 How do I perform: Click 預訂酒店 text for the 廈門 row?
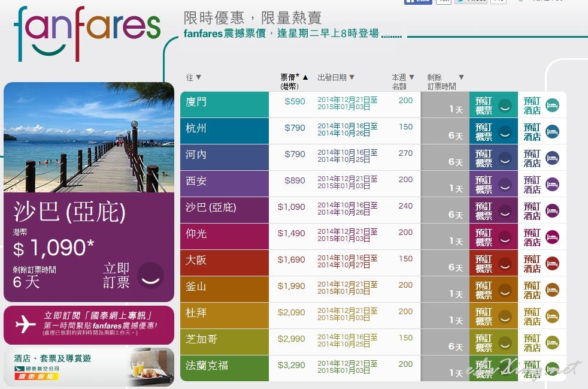tap(532, 105)
